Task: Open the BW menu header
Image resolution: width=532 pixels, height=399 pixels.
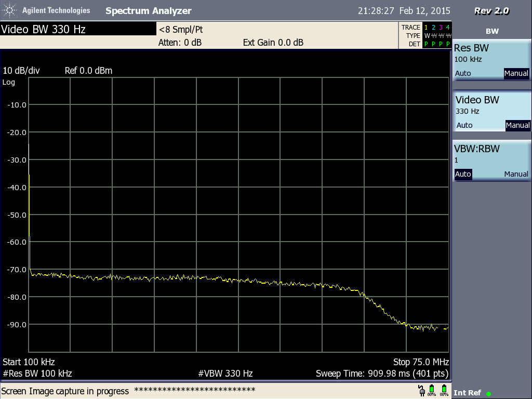Action: pos(491,31)
